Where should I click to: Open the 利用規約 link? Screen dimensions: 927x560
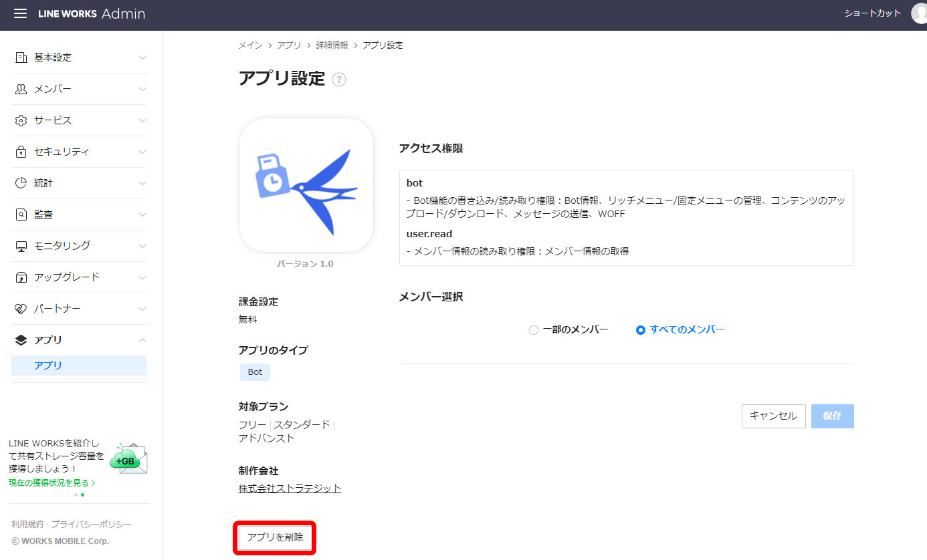27,525
